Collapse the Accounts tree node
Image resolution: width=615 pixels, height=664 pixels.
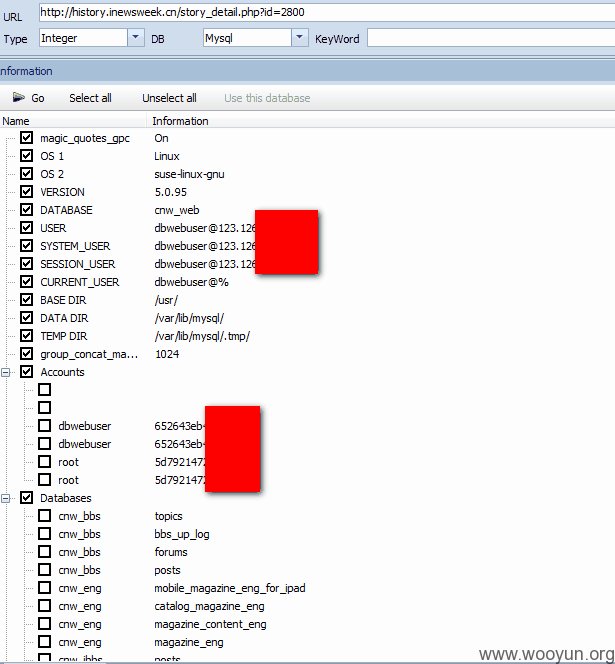pyautogui.click(x=6, y=372)
